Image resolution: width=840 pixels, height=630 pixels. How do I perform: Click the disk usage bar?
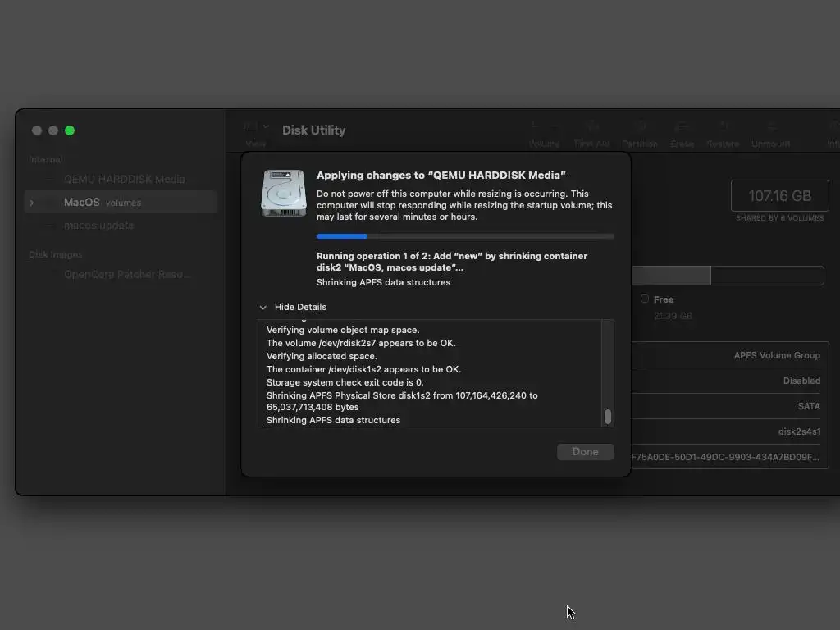click(x=728, y=276)
